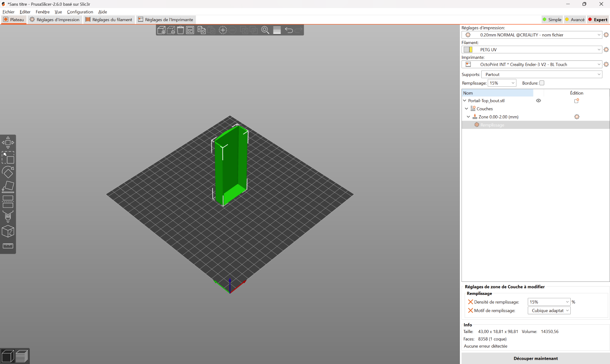Image resolution: width=610 pixels, height=364 pixels.
Task: Open the Supports dropdown
Action: 541,74
